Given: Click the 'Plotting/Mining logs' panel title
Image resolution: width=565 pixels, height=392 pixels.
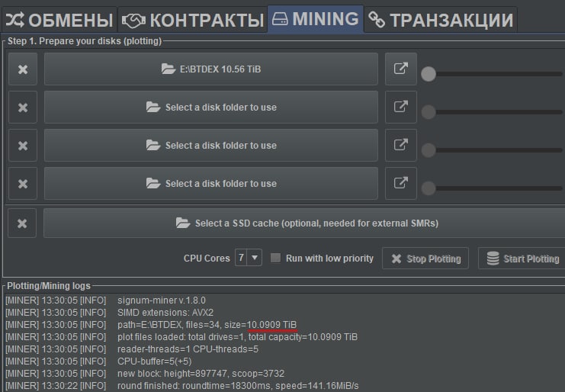Looking at the screenshot, I should point(49,286).
